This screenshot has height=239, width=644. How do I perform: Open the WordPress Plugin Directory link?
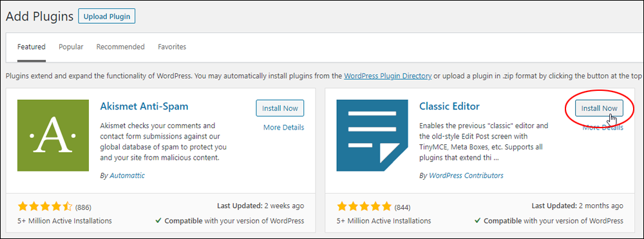click(388, 76)
